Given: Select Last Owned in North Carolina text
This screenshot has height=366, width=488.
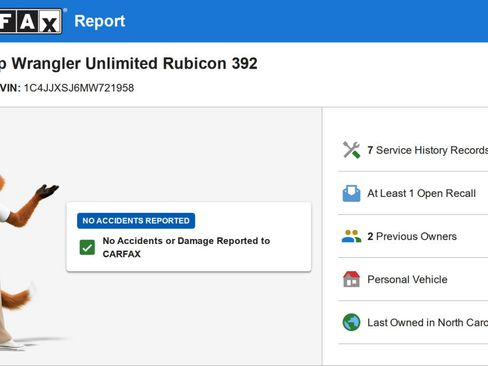Looking at the screenshot, I should 428,322.
